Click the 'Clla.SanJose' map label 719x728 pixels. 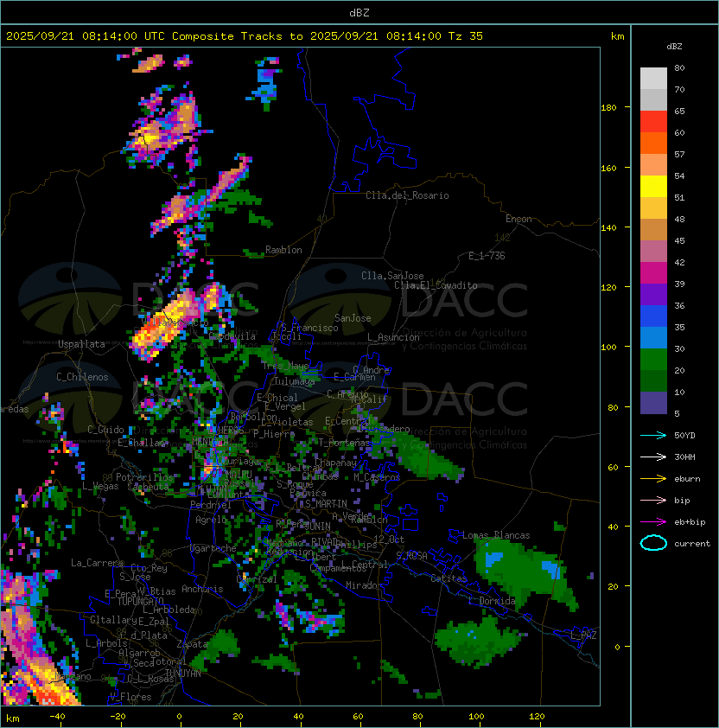pos(392,276)
